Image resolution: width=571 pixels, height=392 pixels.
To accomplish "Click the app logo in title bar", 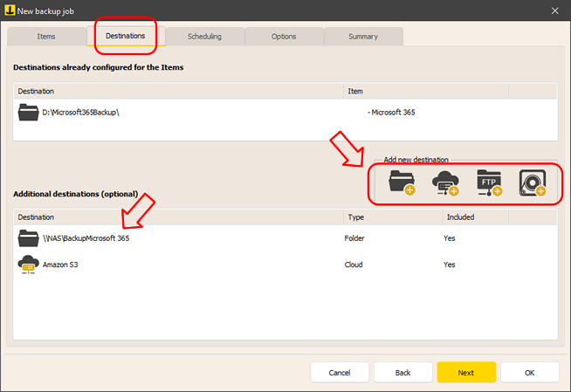I will click(x=10, y=9).
